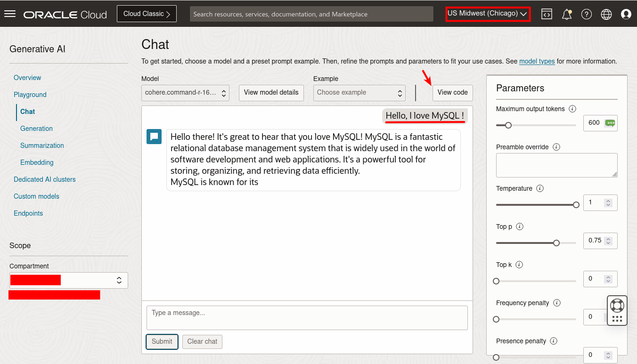Viewport: 637px width, 364px height.
Task: Open the language globe menu
Action: 606,14
